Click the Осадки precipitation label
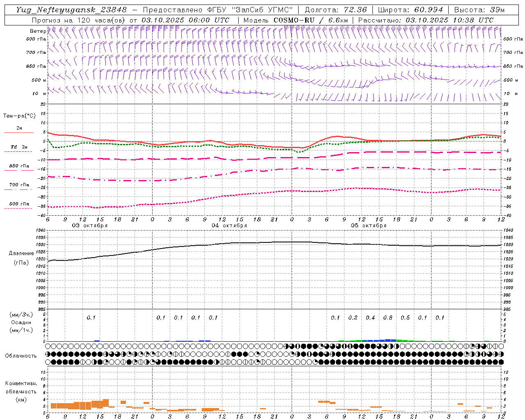Viewport: 525px width, 420px height. click(x=21, y=322)
